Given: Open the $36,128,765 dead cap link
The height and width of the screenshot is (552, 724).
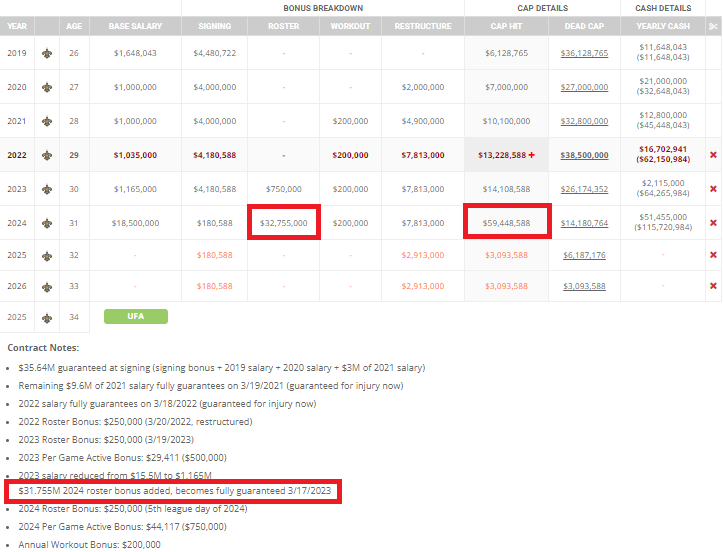Looking at the screenshot, I should tap(584, 53).
